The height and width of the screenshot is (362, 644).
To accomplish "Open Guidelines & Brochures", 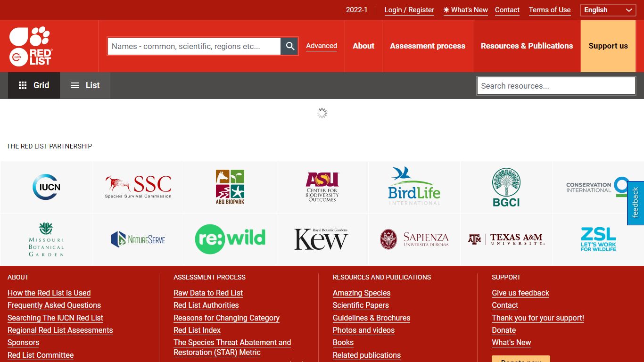I will pyautogui.click(x=372, y=318).
